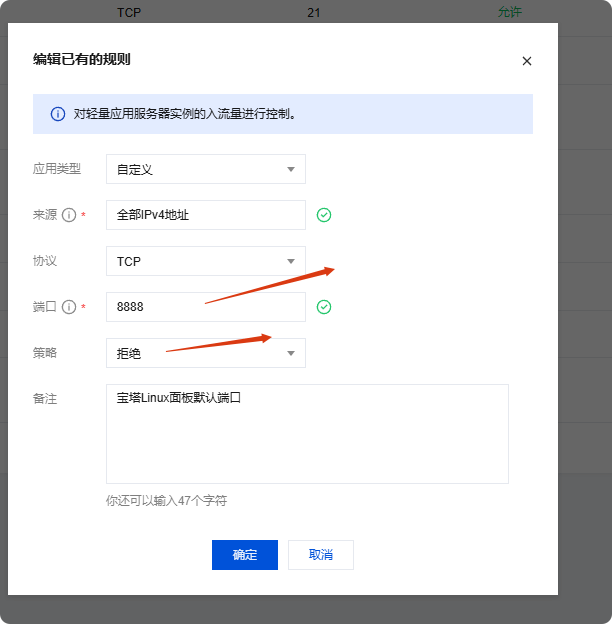Click the 备注 label
The width and height of the screenshot is (612, 624).
coord(45,398)
